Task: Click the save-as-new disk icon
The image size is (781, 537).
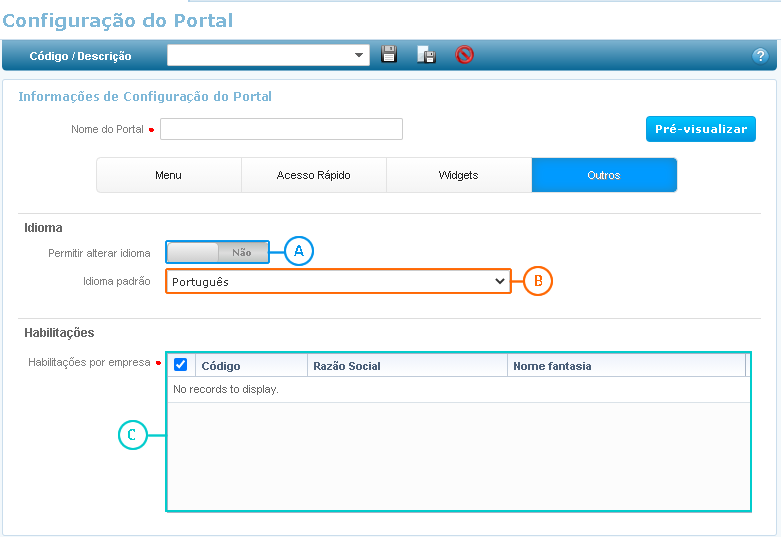Action: coord(426,55)
